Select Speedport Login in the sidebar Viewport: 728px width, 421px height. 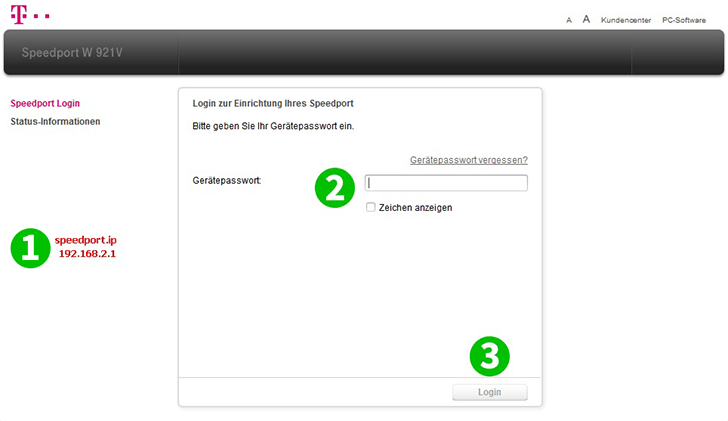point(45,104)
